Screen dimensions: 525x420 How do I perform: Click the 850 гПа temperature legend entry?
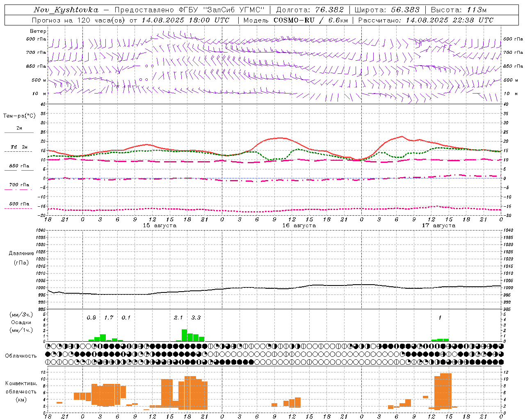(19, 166)
